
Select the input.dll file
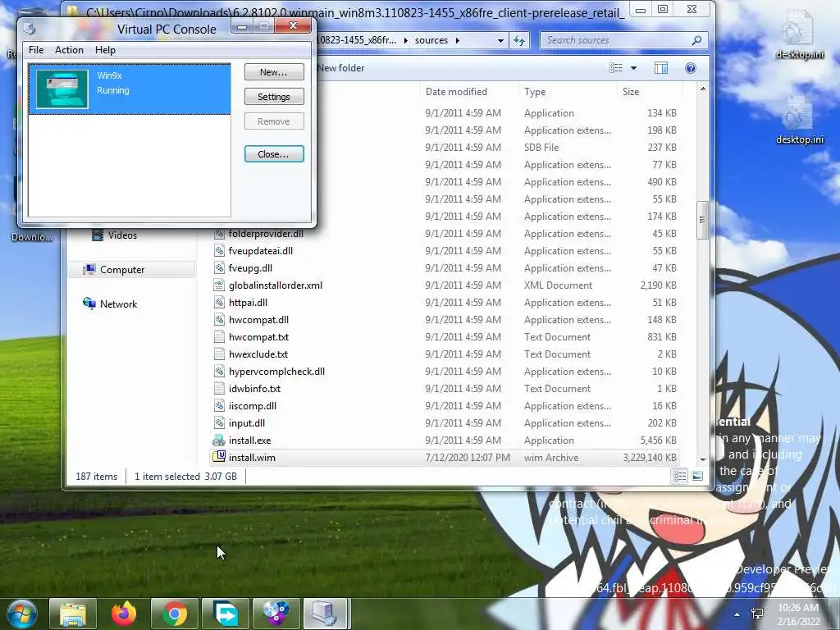246,422
